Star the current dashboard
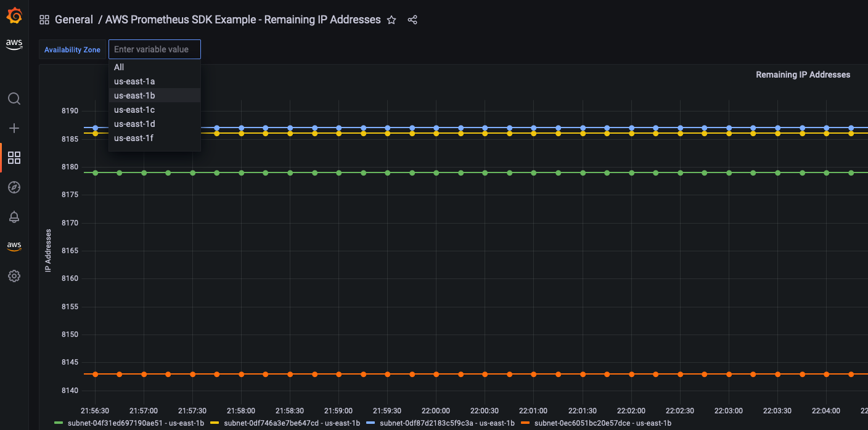Viewport: 868px width, 430px height. coord(391,20)
